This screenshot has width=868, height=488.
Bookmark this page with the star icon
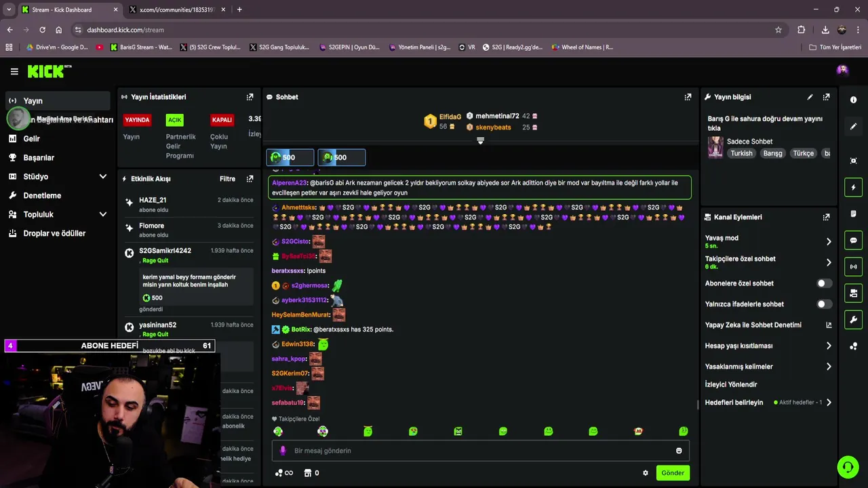[778, 30]
